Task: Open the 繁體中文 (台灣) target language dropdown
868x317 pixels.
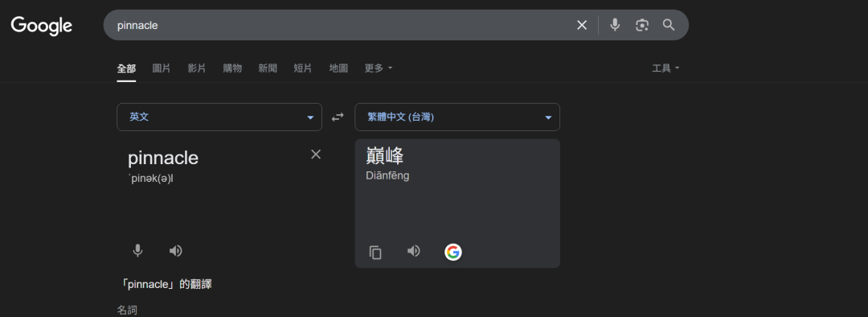Action: point(457,117)
